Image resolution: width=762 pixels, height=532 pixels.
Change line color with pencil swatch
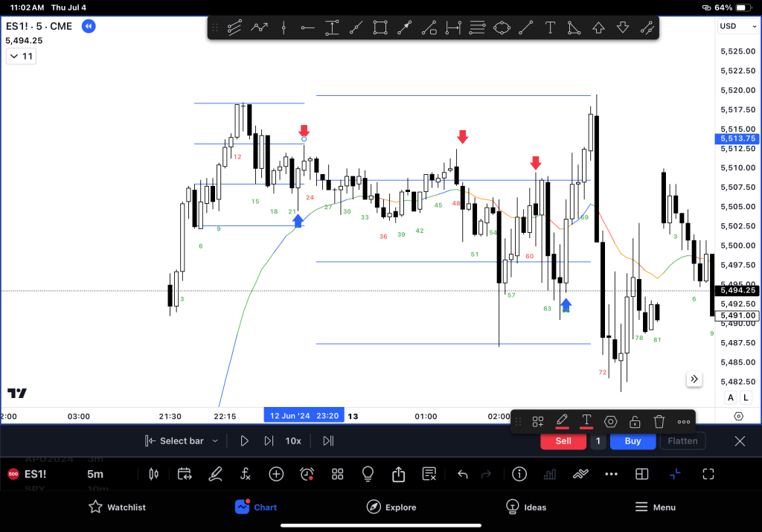562,422
